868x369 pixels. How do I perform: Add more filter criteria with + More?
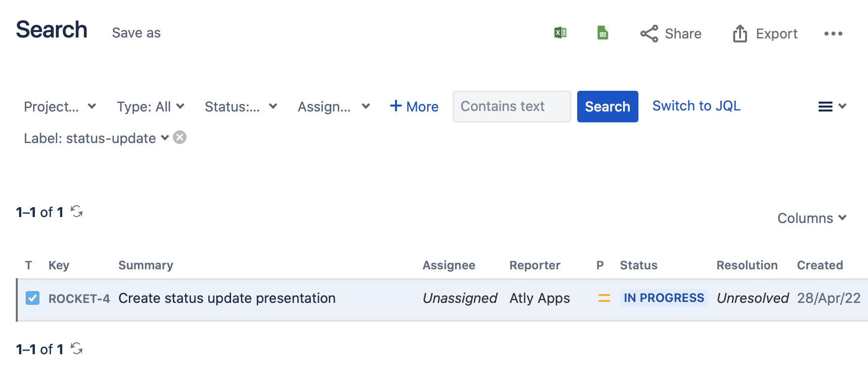click(414, 107)
